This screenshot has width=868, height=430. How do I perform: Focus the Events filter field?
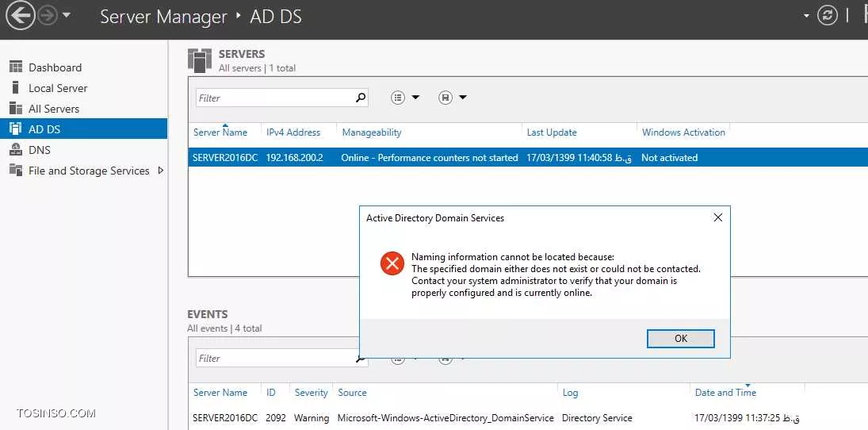pyautogui.click(x=274, y=359)
